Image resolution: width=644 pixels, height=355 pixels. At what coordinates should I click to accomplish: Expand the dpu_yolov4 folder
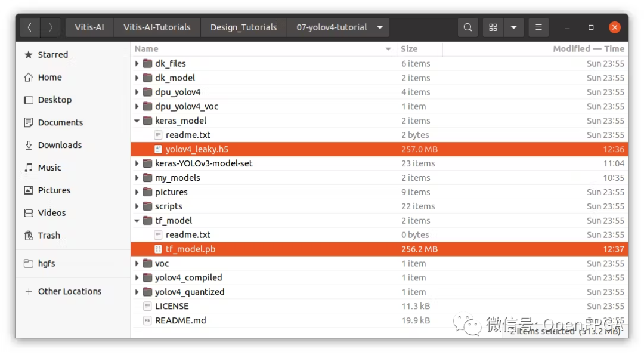(137, 92)
